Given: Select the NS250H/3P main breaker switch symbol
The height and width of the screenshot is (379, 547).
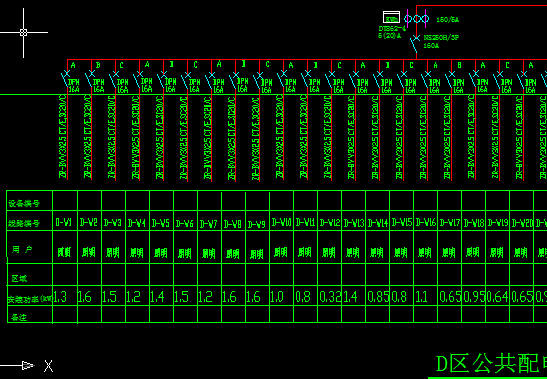Looking at the screenshot, I should pos(414,44).
